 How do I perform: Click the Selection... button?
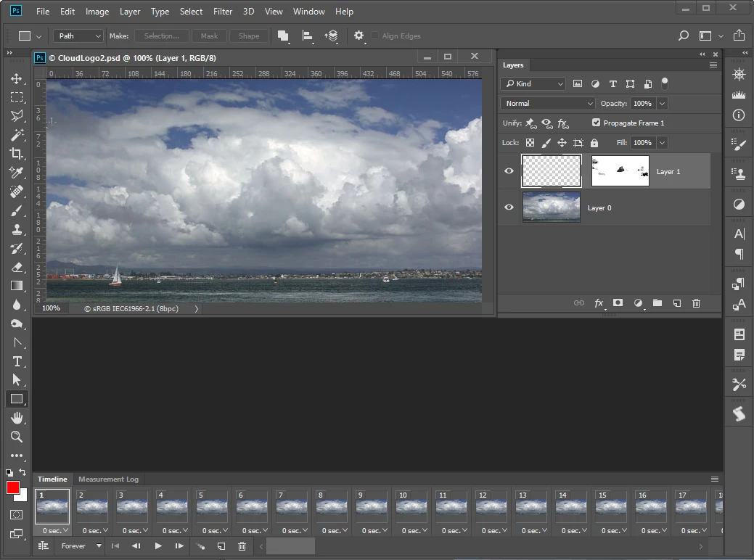[161, 36]
